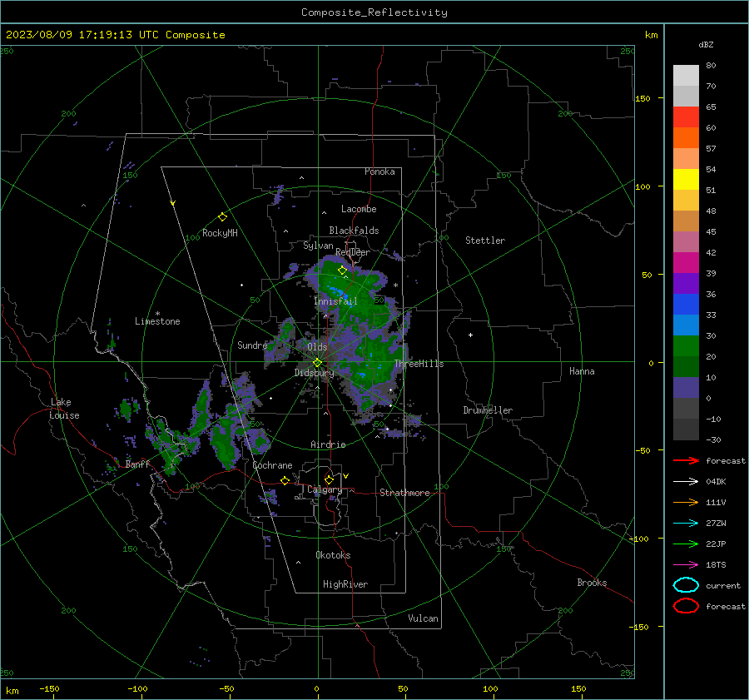The width and height of the screenshot is (749, 700).
Task: Click the yellow diamond marker near RockyMH
Action: click(x=222, y=217)
